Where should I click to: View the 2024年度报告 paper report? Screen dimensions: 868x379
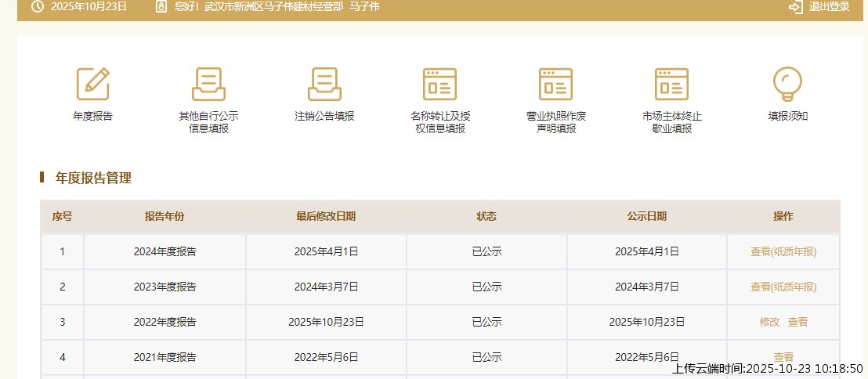[783, 252]
